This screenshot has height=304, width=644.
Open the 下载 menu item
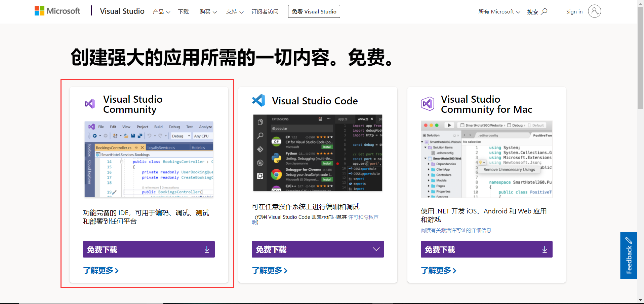pos(183,11)
